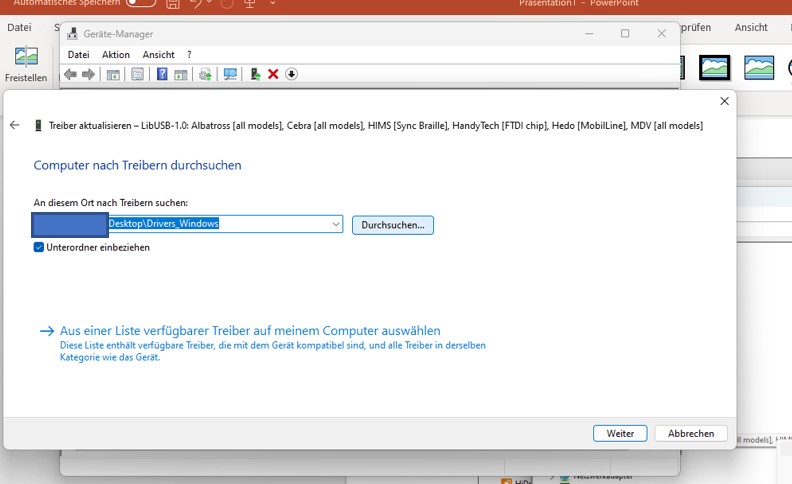Open the Aktion menu in Geräte-Manager
This screenshot has height=484, width=792.
[x=116, y=54]
